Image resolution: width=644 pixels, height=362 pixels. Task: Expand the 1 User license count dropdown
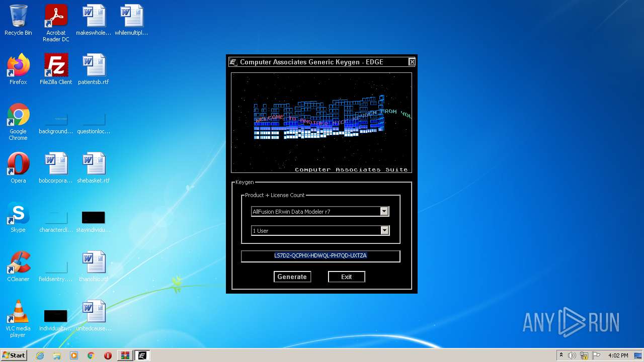(x=384, y=230)
